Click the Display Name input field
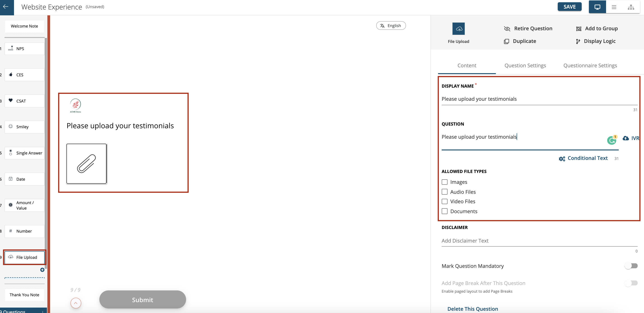644x313 pixels. pos(539,99)
